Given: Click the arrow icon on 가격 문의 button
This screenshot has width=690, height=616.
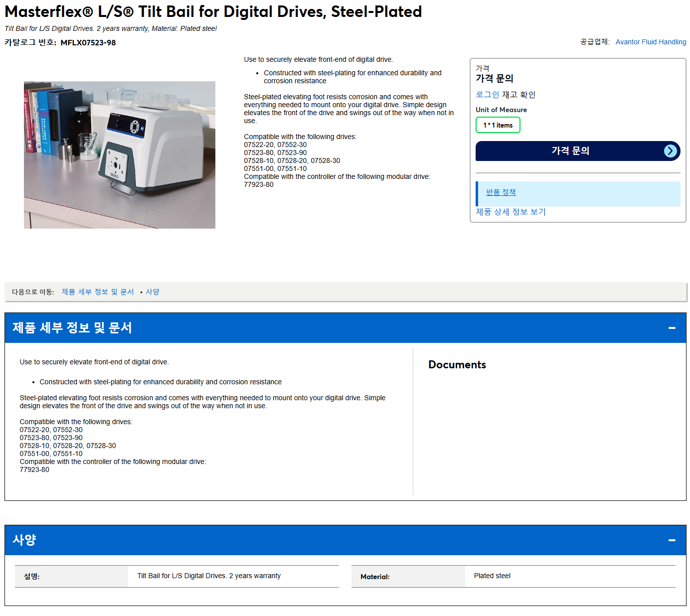Looking at the screenshot, I should click(671, 151).
